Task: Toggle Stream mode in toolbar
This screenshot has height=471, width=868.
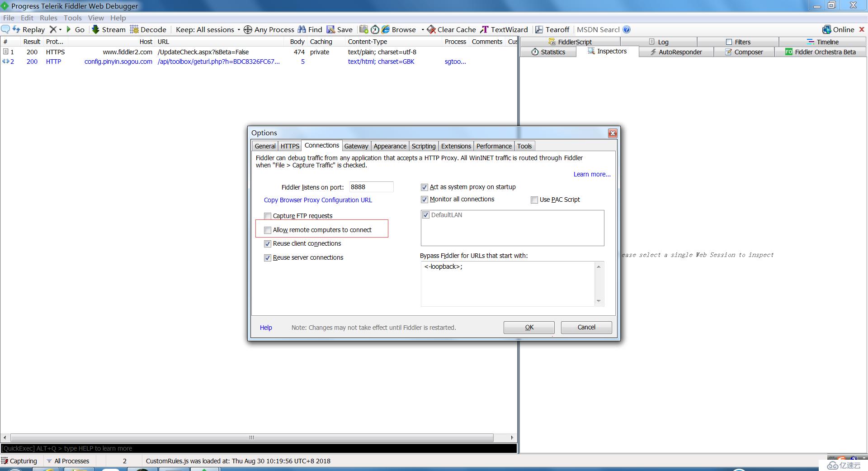Action: tap(108, 29)
